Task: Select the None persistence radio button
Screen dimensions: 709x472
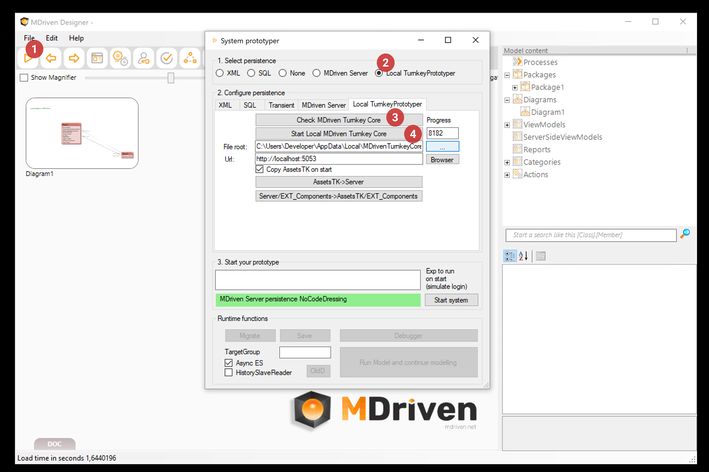Action: (283, 73)
